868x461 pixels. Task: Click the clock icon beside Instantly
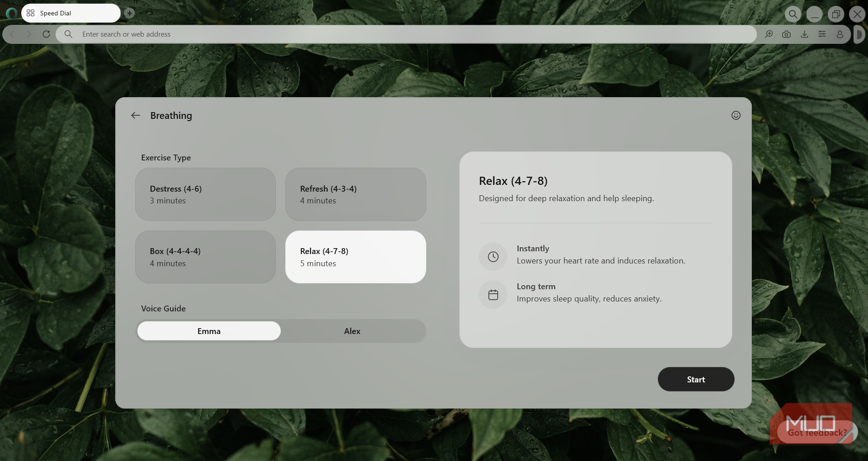(x=493, y=257)
